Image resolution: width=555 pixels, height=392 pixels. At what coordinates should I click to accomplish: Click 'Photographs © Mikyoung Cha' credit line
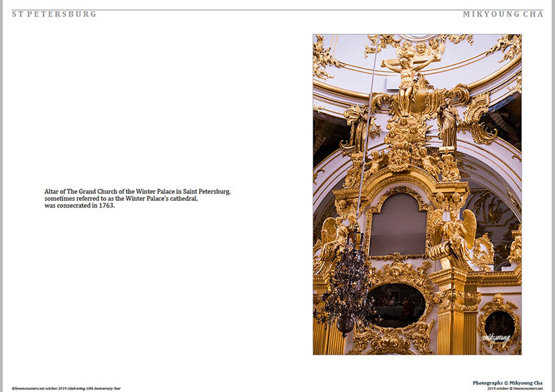507,382
